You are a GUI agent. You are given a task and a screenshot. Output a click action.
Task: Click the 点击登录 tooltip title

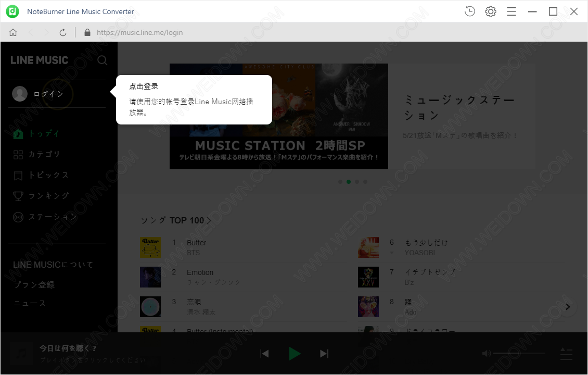(x=144, y=86)
